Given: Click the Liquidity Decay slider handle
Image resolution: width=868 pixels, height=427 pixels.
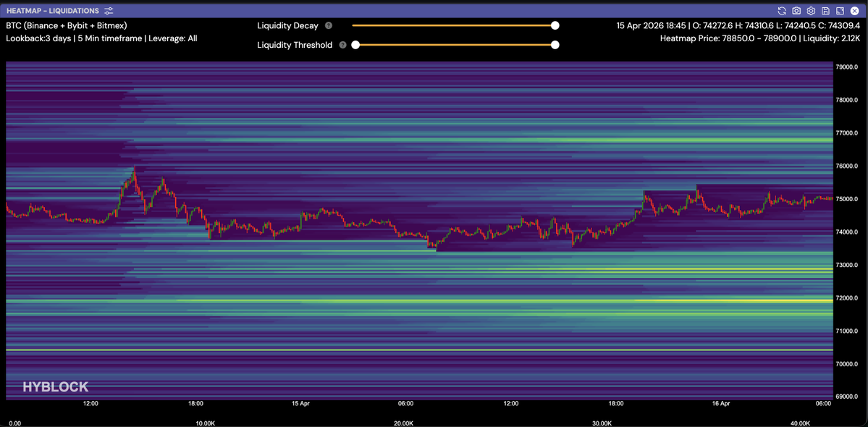Looking at the screenshot, I should [555, 25].
